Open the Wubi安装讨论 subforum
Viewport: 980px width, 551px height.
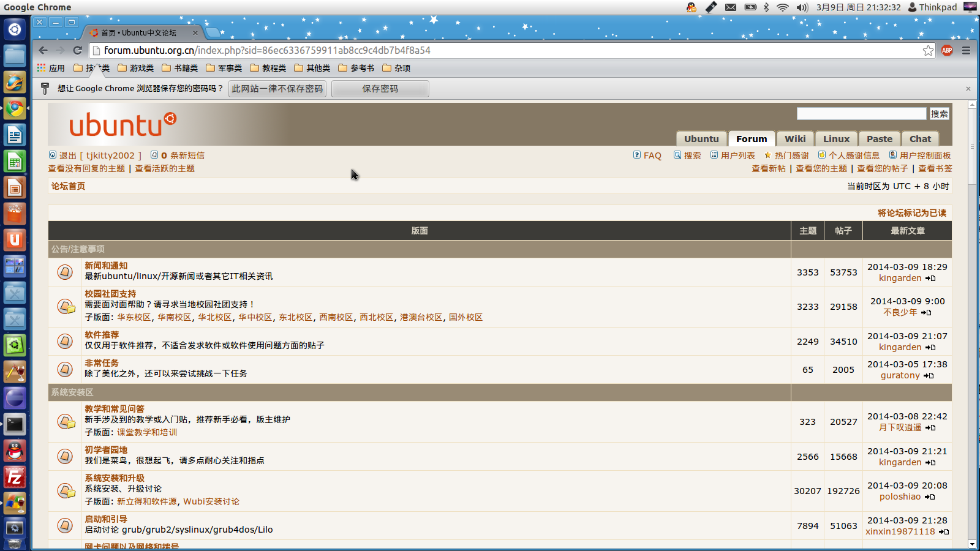[x=211, y=501]
